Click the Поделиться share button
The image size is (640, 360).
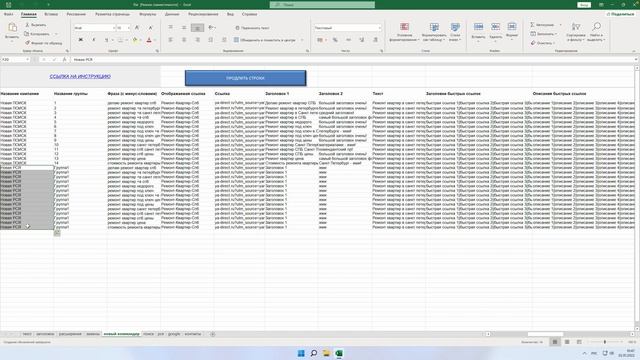[620, 14]
